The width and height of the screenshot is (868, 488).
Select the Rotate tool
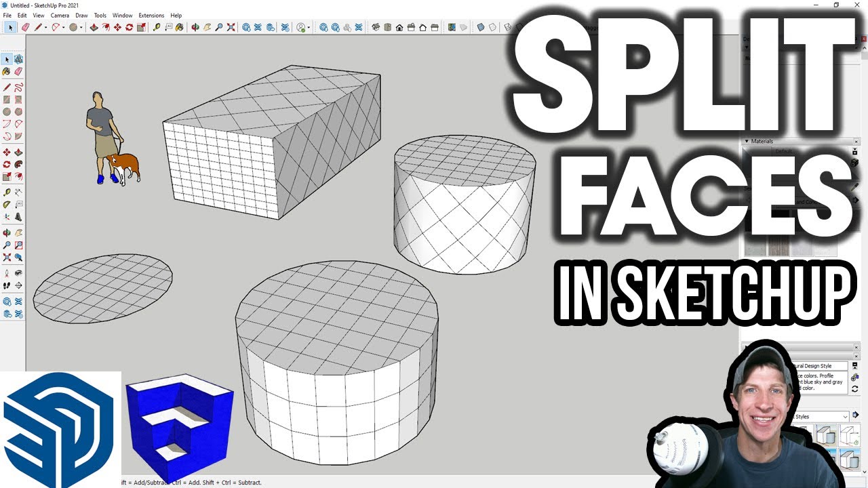point(130,27)
